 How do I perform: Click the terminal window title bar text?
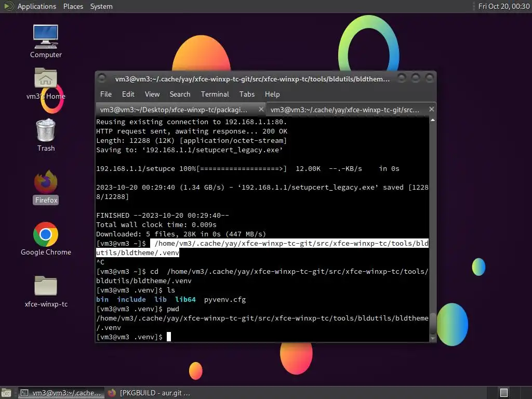click(x=252, y=79)
